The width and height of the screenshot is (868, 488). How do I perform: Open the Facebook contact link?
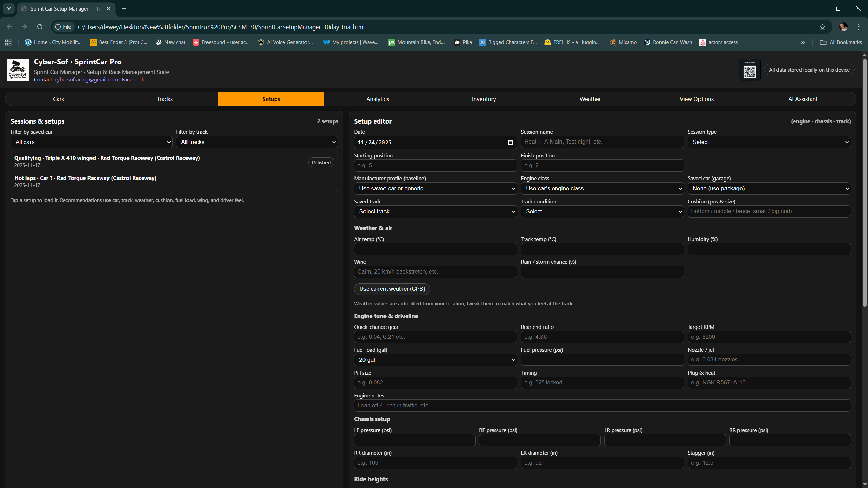[133, 79]
